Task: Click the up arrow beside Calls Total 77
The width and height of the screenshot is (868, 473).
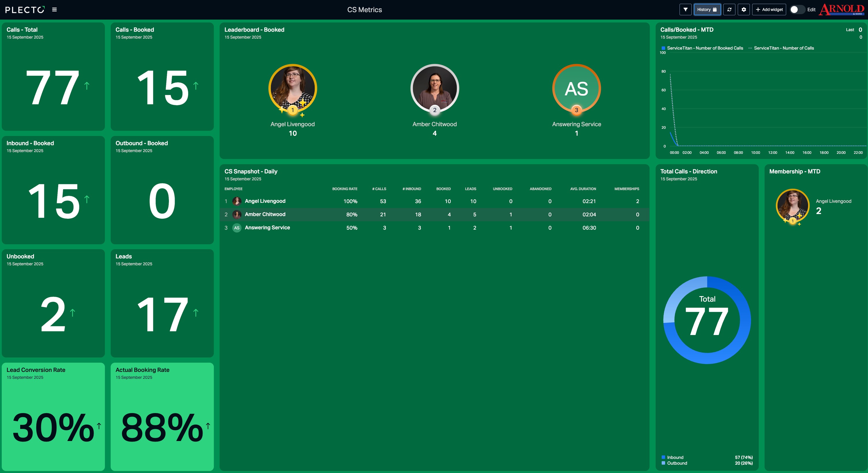Action: click(x=86, y=86)
